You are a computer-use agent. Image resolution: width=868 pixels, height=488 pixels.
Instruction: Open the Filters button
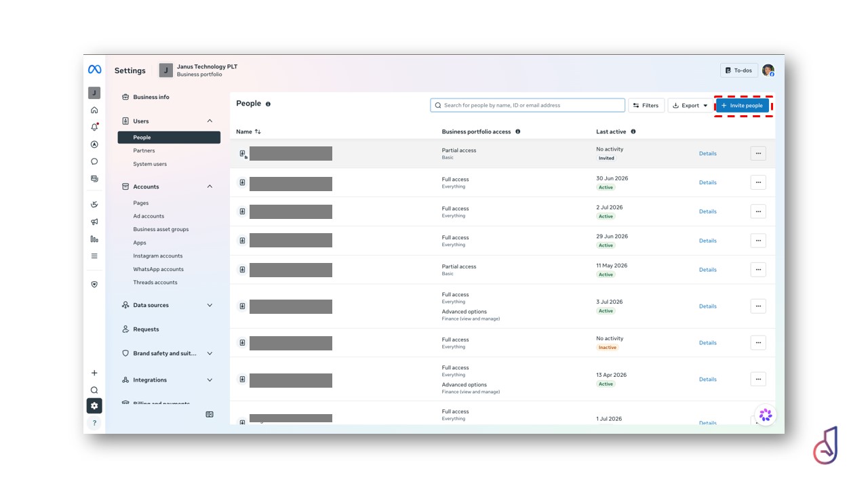point(646,106)
